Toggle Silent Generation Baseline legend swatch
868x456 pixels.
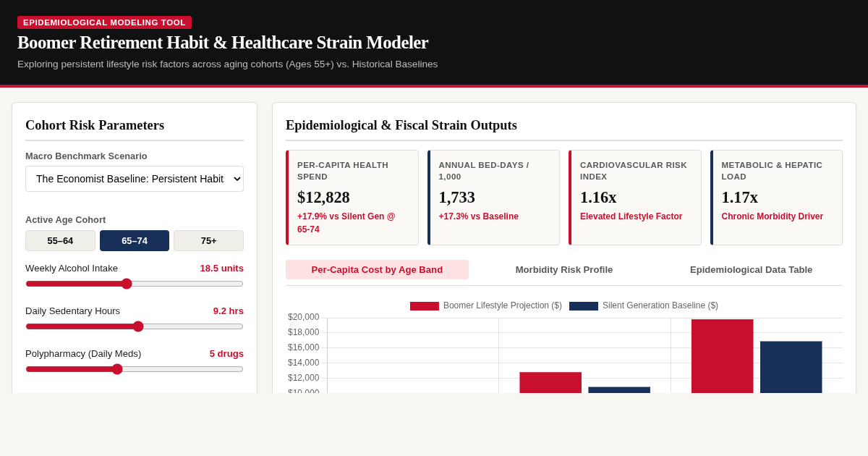pos(584,305)
